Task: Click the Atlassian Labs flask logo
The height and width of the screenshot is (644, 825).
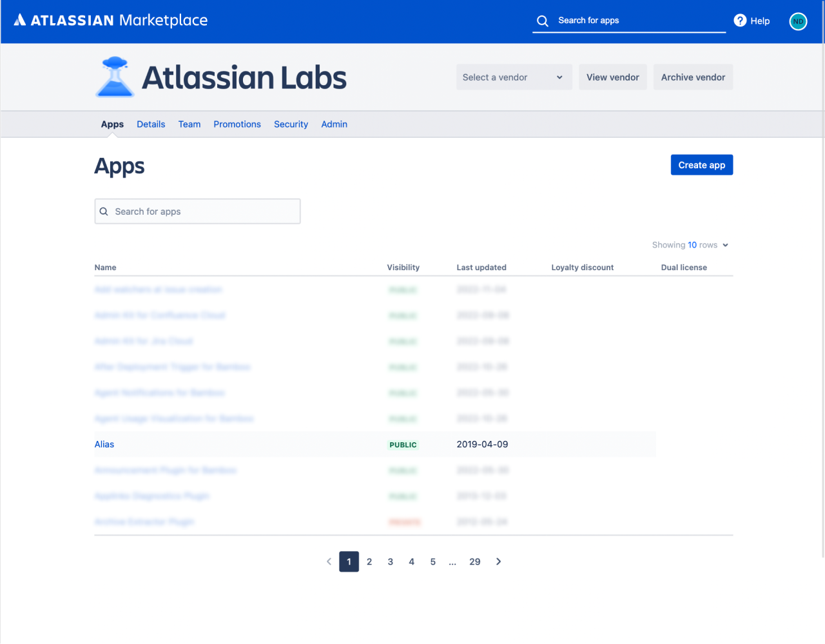Action: coord(115,77)
